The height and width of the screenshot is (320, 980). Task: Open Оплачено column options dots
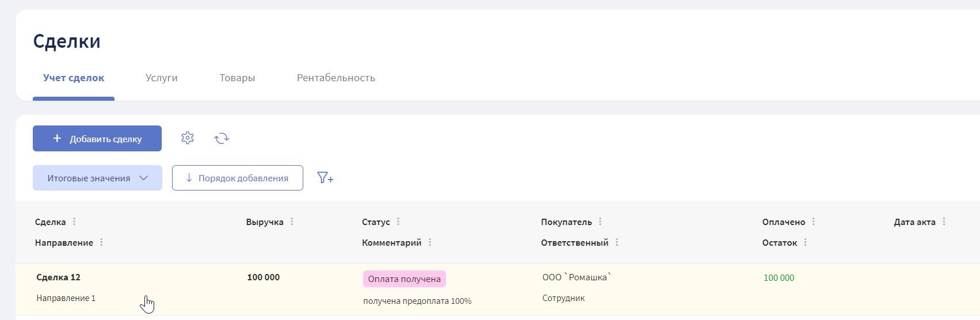[x=813, y=222]
